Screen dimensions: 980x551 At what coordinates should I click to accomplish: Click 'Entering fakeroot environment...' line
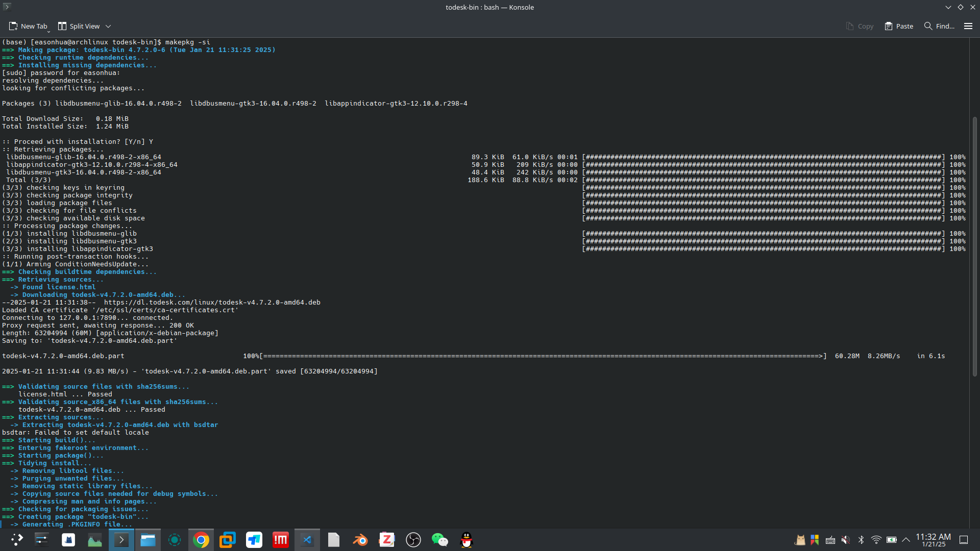[76, 448]
